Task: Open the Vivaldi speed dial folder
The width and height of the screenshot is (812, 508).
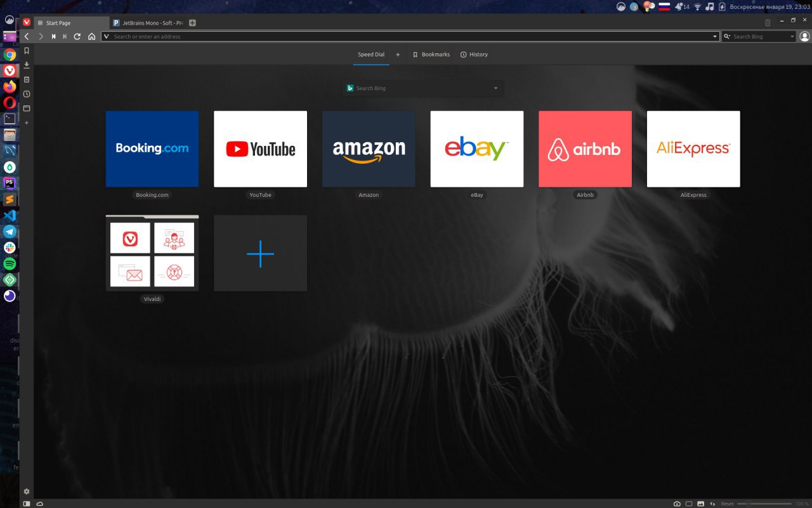Action: coord(152,253)
